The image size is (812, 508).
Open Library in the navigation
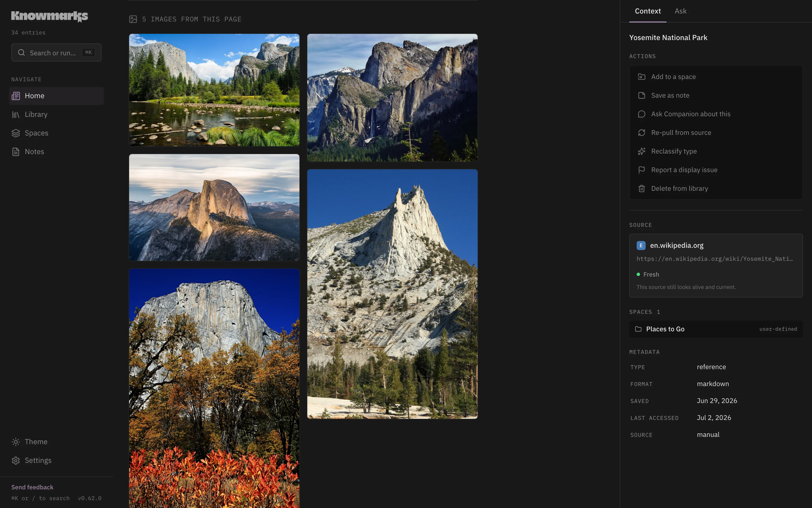[56, 115]
